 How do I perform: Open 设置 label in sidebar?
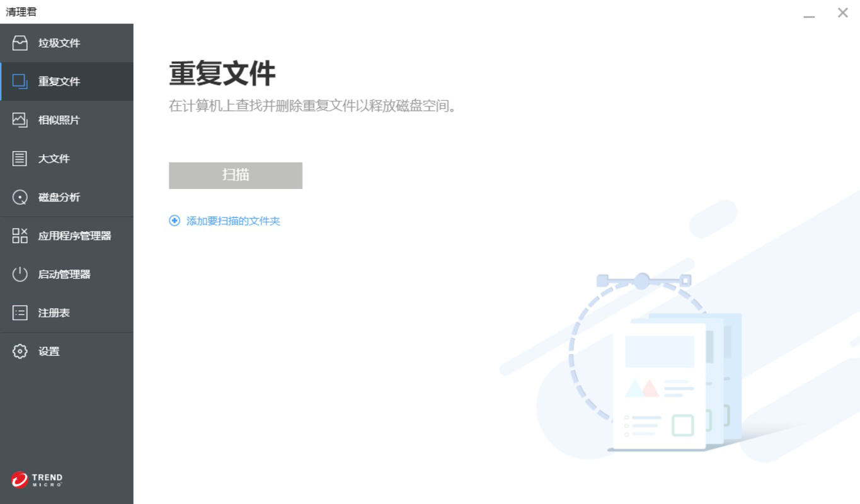pyautogui.click(x=49, y=352)
